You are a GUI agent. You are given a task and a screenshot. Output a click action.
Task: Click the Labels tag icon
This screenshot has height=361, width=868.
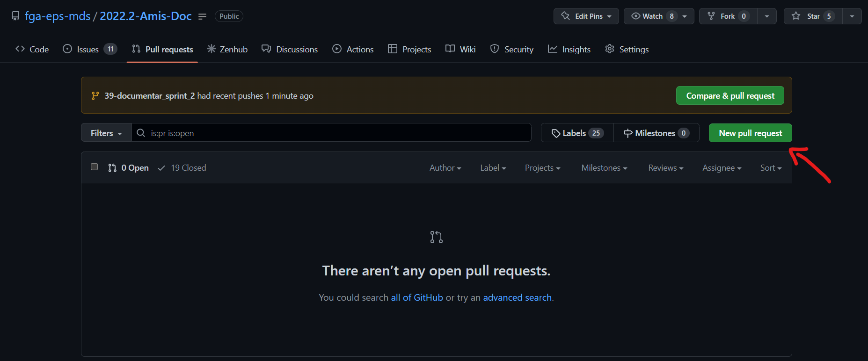tap(556, 133)
